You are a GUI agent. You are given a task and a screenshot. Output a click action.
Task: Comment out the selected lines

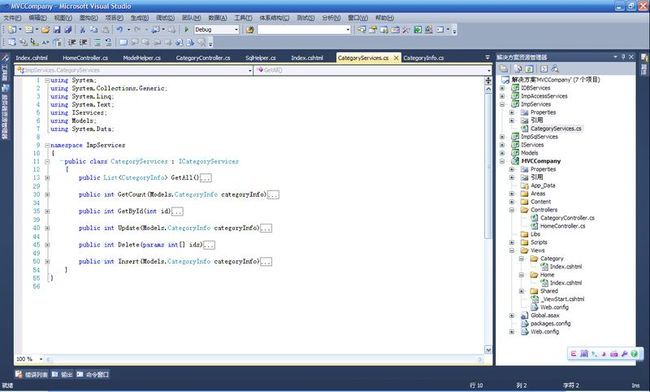click(x=97, y=42)
